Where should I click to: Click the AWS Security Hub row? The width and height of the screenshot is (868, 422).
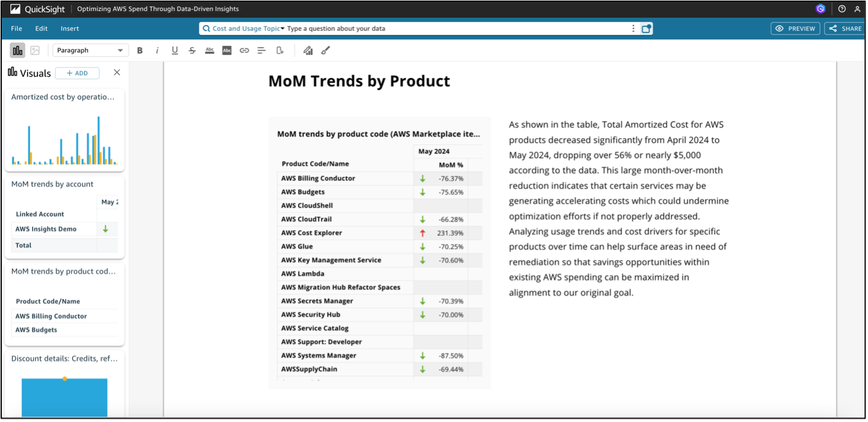[x=380, y=315]
